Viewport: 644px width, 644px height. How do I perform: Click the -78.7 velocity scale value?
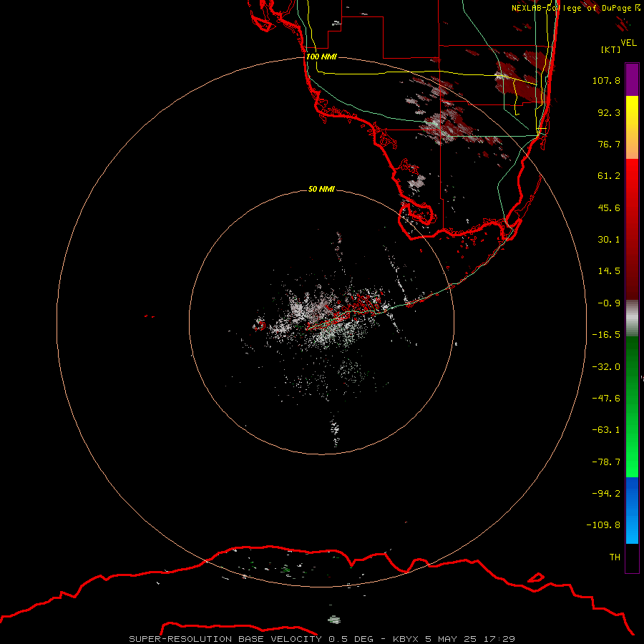[x=606, y=462]
